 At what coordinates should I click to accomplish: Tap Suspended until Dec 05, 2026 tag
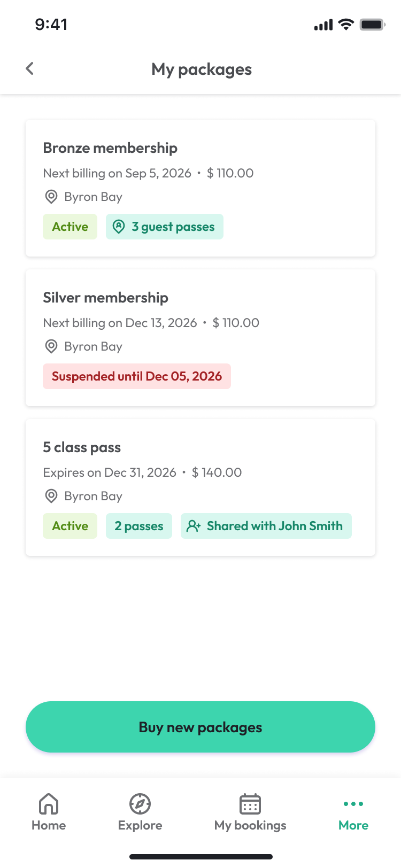(137, 376)
